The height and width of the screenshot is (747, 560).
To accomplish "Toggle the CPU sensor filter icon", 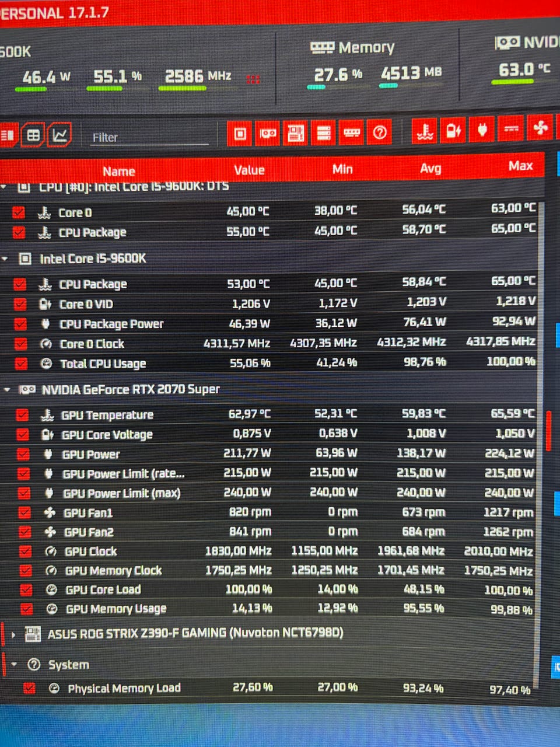I will click(x=240, y=134).
